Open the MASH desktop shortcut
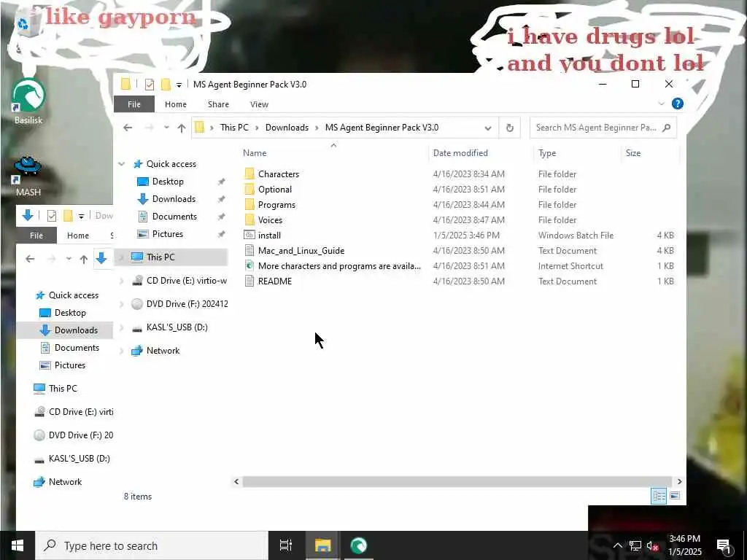The width and height of the screenshot is (747, 560). coord(28,176)
